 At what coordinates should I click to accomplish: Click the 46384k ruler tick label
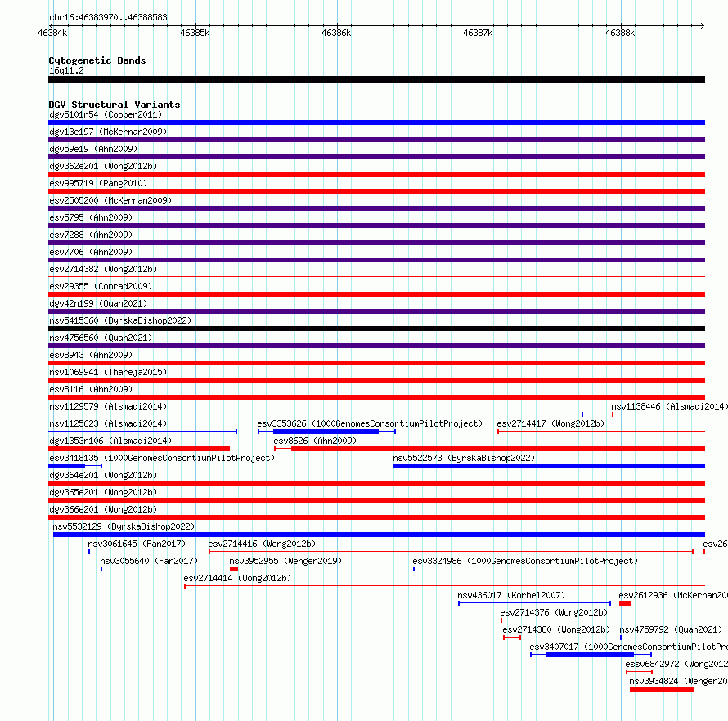tap(52, 33)
